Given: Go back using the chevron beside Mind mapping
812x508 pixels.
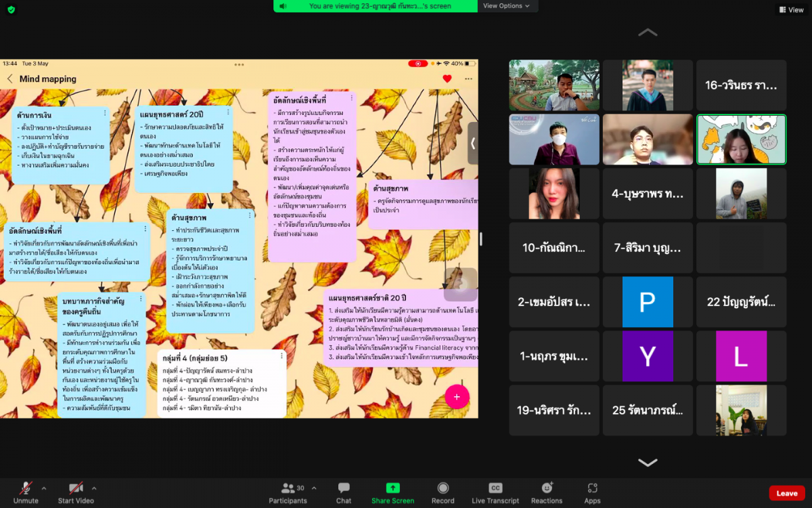Looking at the screenshot, I should tap(9, 79).
